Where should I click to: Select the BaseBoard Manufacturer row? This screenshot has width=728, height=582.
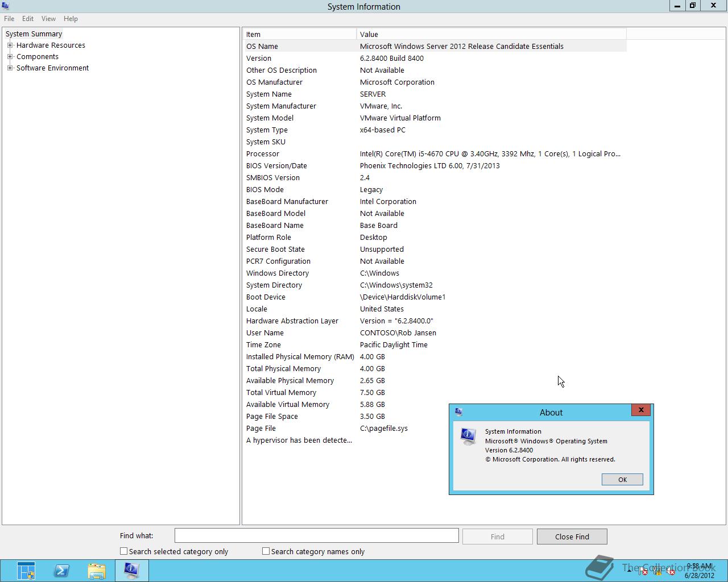pyautogui.click(x=435, y=201)
